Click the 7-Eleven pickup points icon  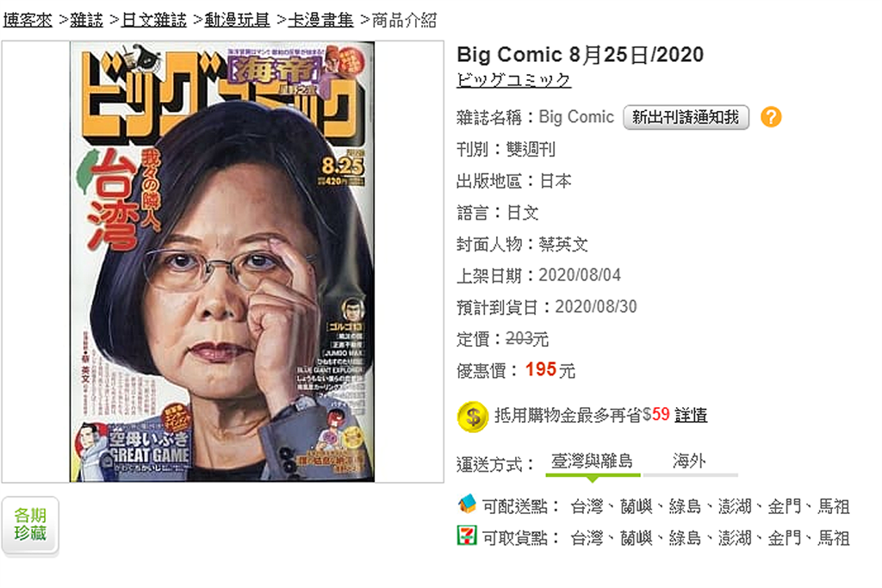pyautogui.click(x=467, y=535)
